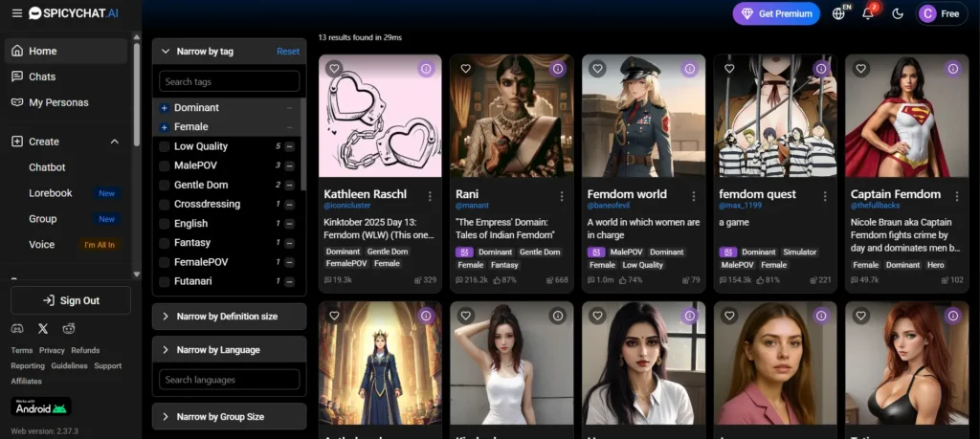Screen dimensions: 980x439
Task: Check the Gentle Dom tag checkbox
Action: pos(165,185)
